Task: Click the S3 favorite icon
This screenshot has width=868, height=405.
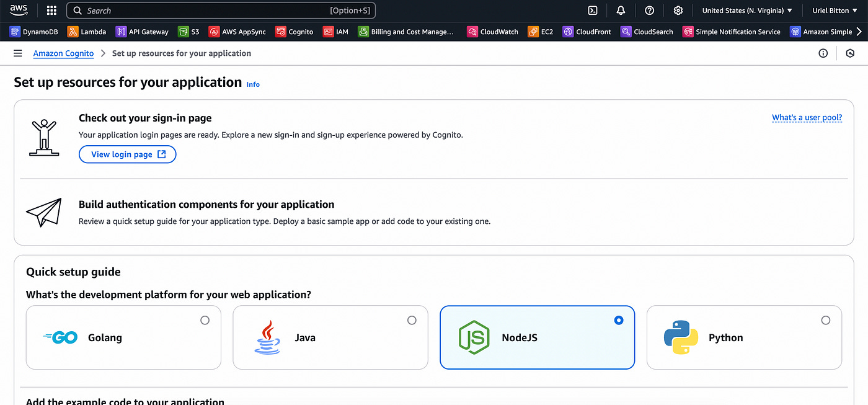Action: point(183,32)
